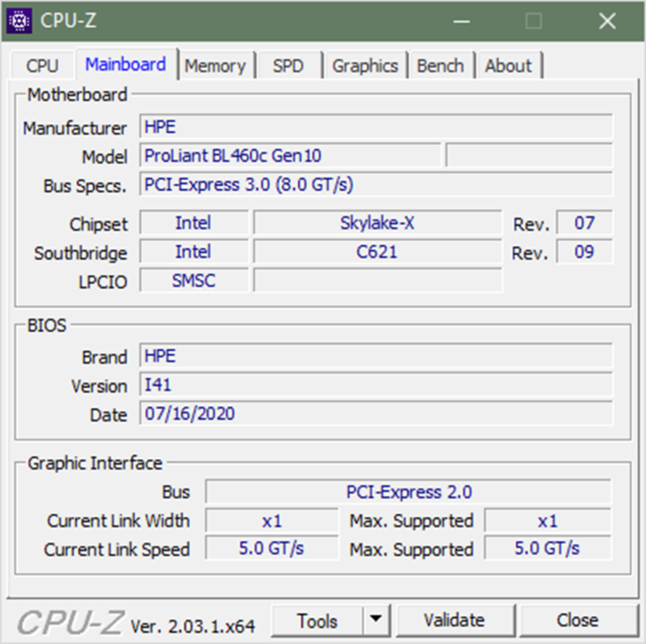Click the Chipset Skylake-X field

pyautogui.click(x=377, y=223)
